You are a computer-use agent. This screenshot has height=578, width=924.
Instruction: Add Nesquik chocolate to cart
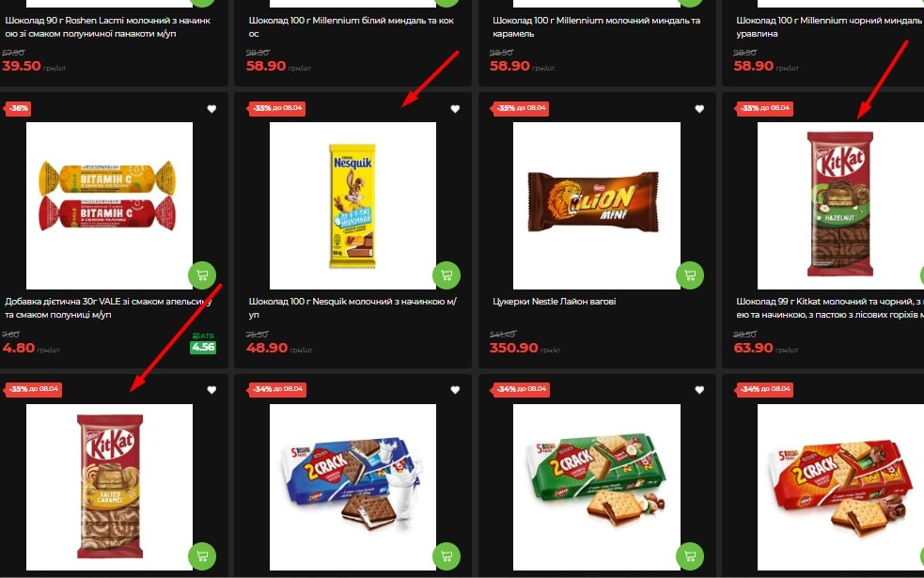point(446,275)
